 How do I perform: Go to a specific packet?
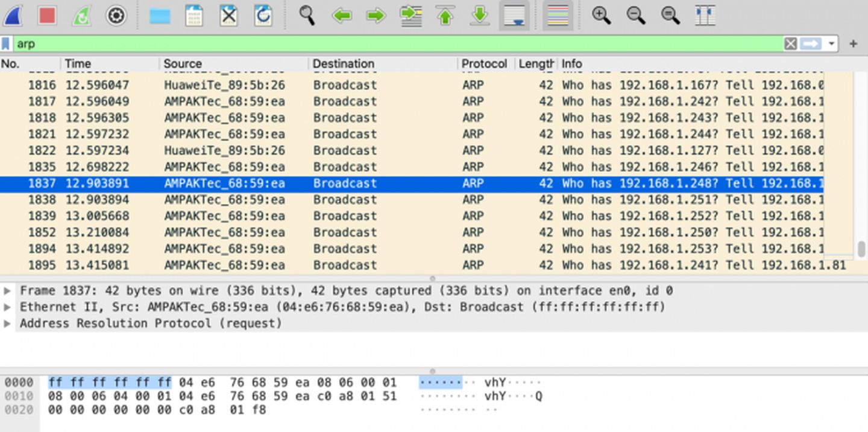pos(410,16)
